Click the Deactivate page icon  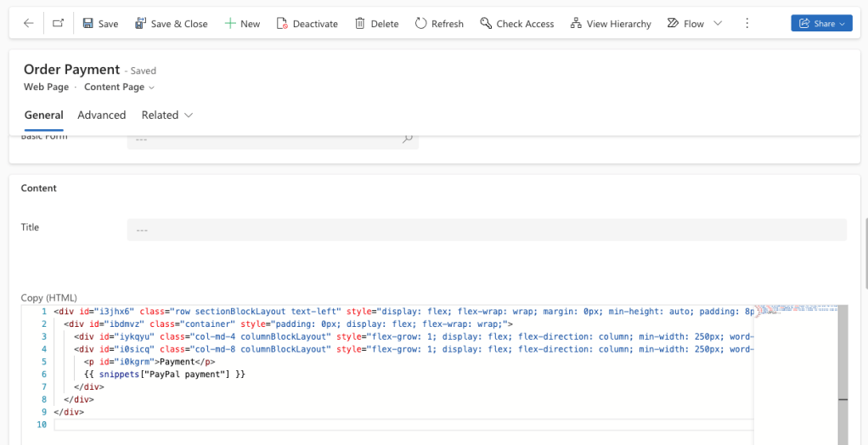click(x=282, y=24)
